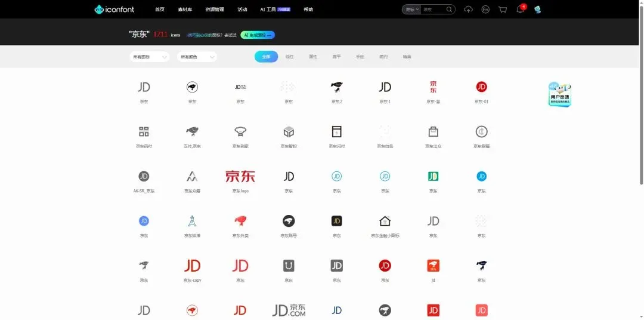Screen dimensions: 644x320
Task: Open the upload cloud icon in header
Action: [468, 9]
